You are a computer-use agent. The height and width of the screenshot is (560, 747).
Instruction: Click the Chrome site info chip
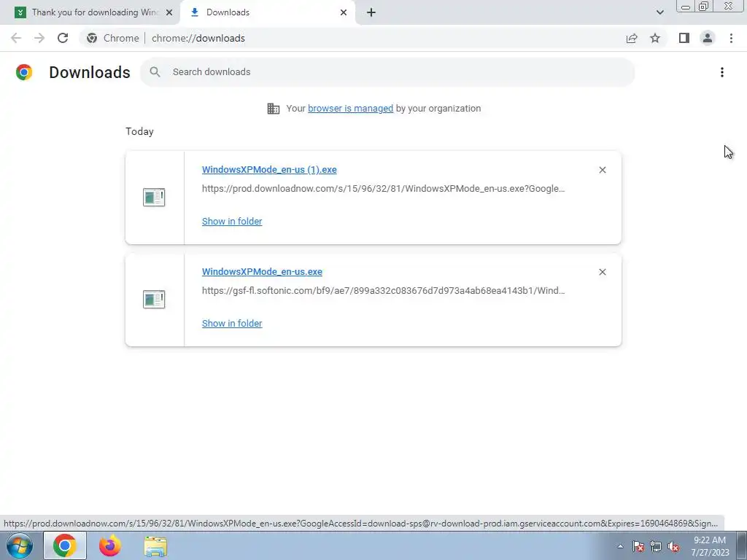pyautogui.click(x=113, y=38)
